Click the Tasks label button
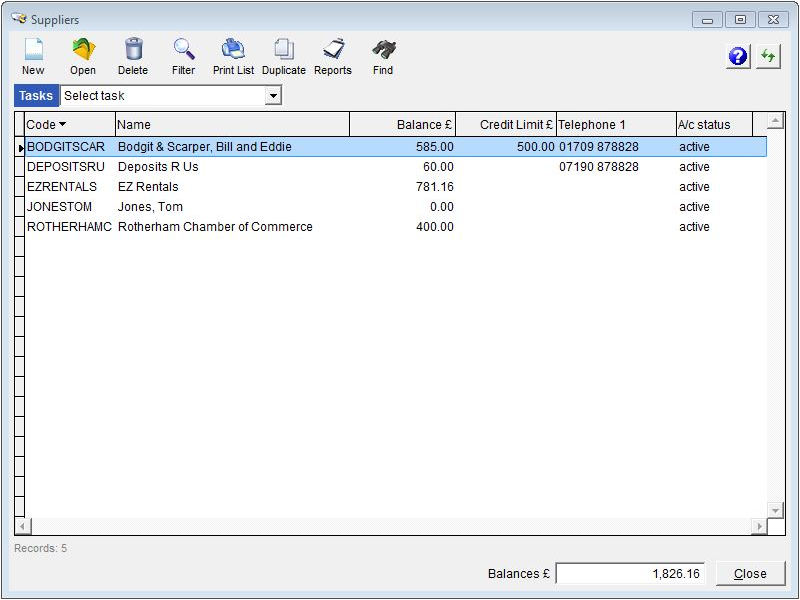This screenshot has width=800, height=600. click(36, 95)
